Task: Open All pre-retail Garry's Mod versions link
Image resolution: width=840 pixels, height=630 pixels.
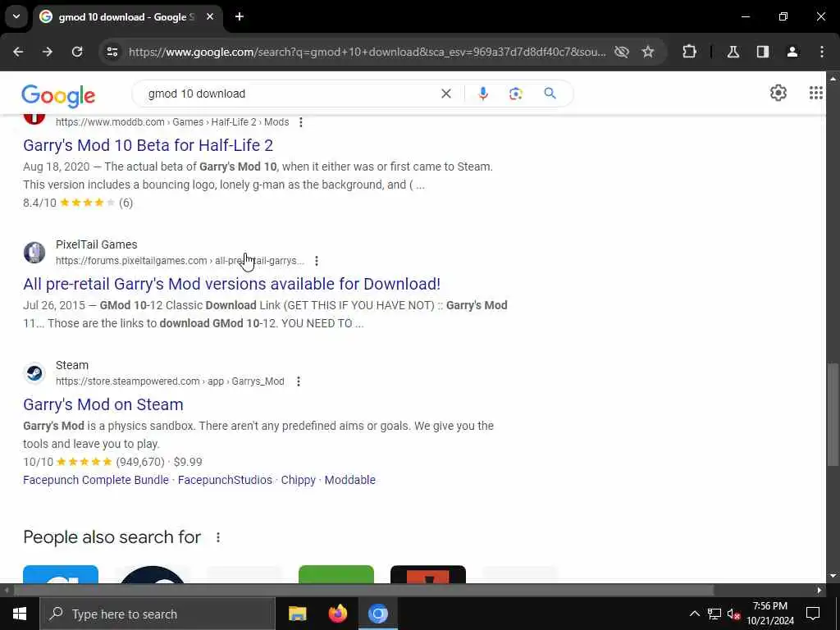Action: click(231, 284)
